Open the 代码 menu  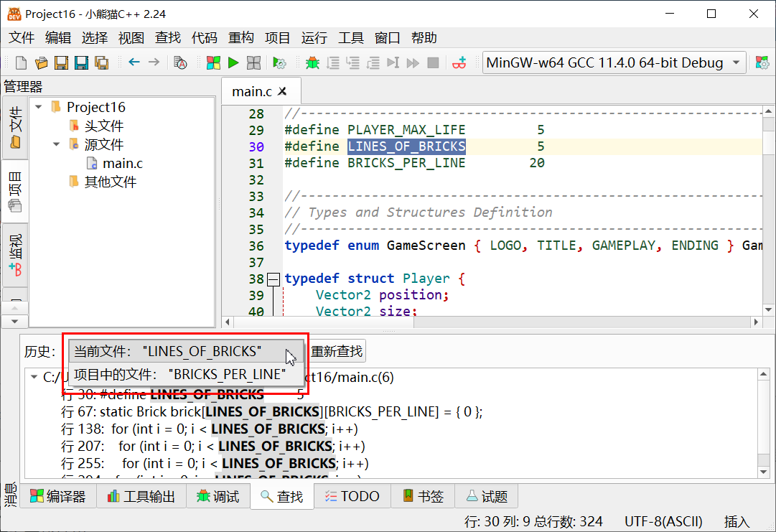[x=205, y=37]
